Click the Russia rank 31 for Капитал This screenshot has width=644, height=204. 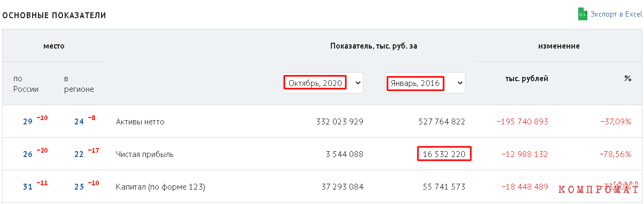28,187
